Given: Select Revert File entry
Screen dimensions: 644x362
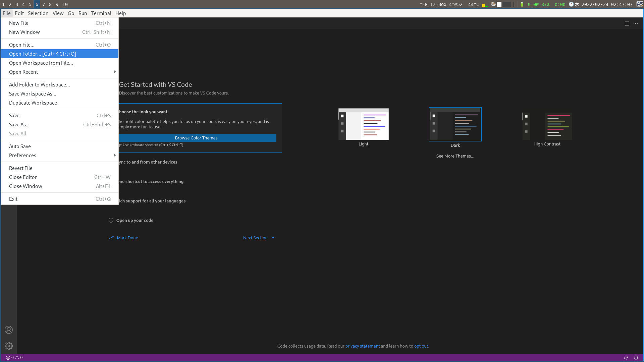Looking at the screenshot, I should [60, 168].
